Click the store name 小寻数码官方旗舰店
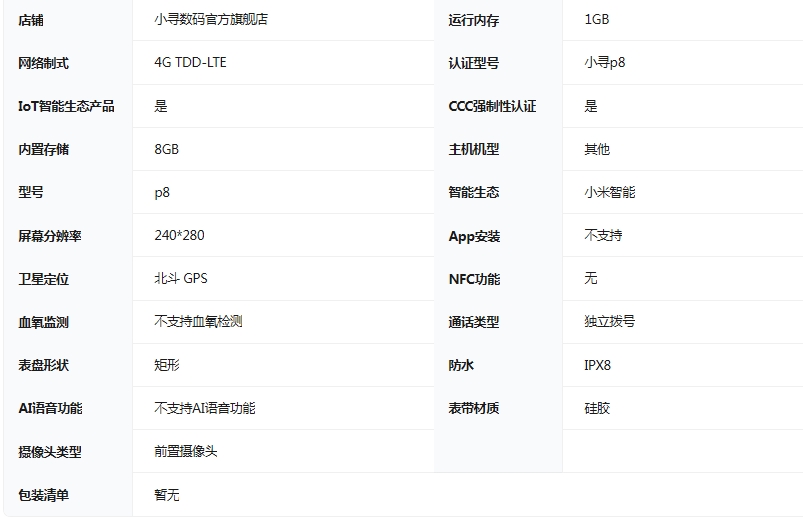This screenshot has height=519, width=803. pyautogui.click(x=211, y=19)
